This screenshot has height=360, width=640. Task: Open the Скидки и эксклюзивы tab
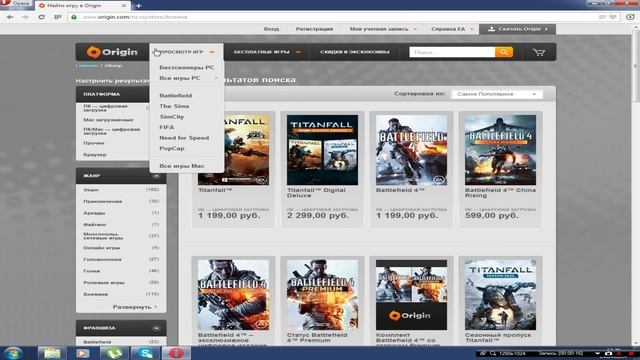click(x=355, y=52)
